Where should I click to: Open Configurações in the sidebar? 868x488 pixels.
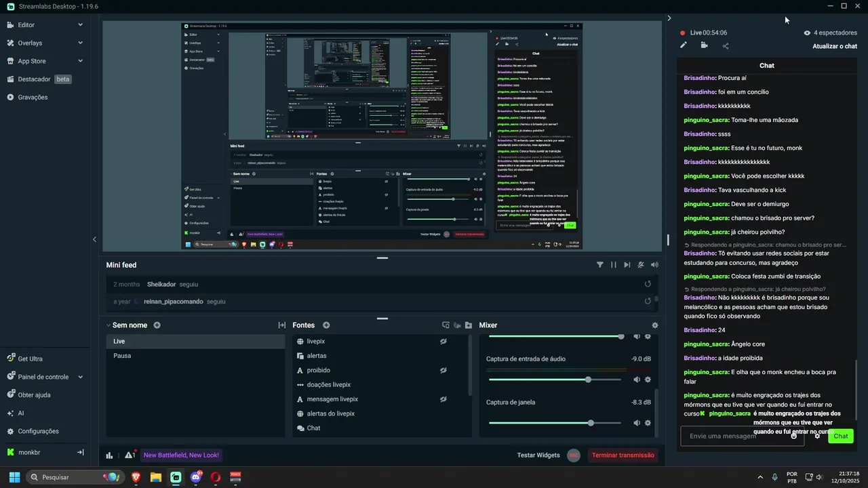click(x=38, y=431)
